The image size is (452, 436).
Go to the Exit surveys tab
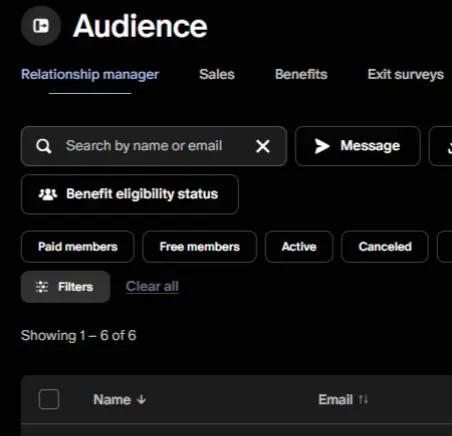tap(405, 74)
